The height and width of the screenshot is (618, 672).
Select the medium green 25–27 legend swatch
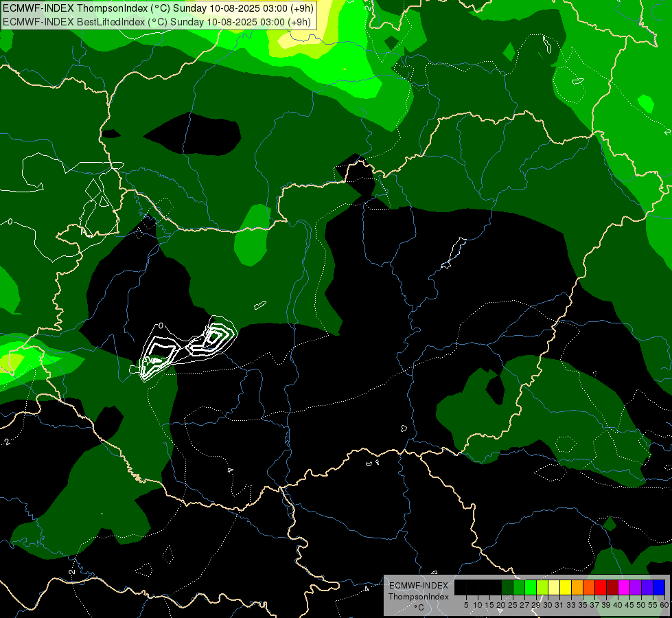(519, 587)
